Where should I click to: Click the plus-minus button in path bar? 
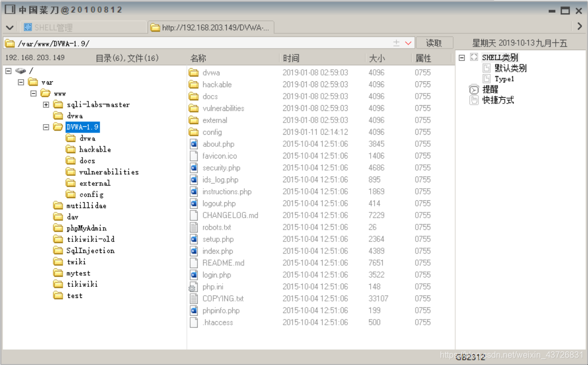(397, 43)
